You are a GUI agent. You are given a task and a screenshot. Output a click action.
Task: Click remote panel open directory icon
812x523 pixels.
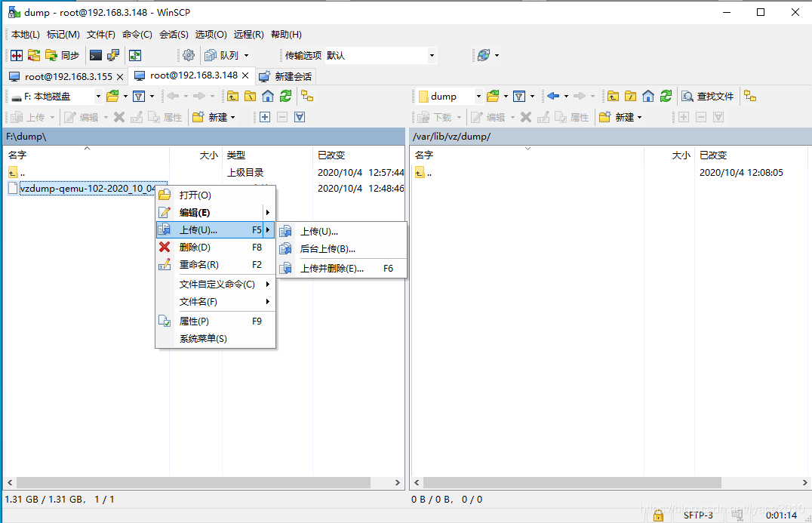pyautogui.click(x=493, y=97)
